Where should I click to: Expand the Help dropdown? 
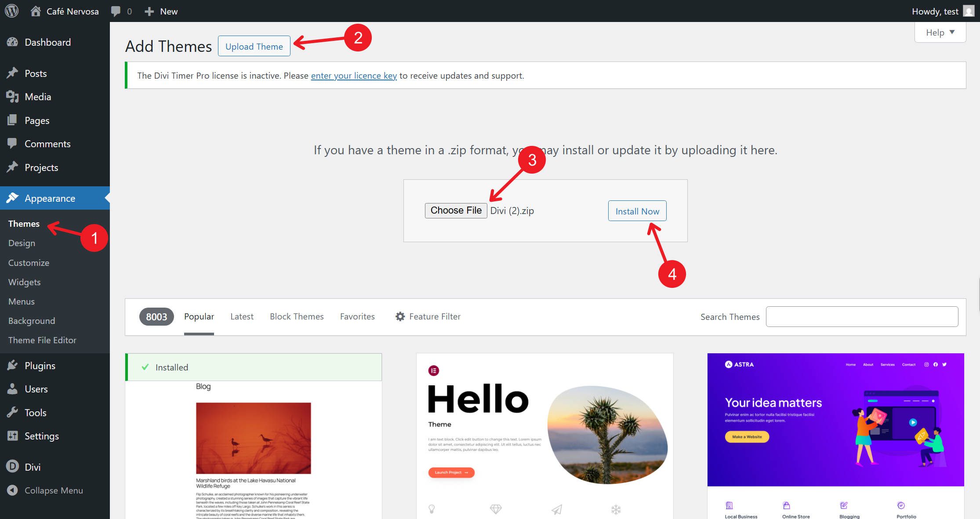click(940, 32)
